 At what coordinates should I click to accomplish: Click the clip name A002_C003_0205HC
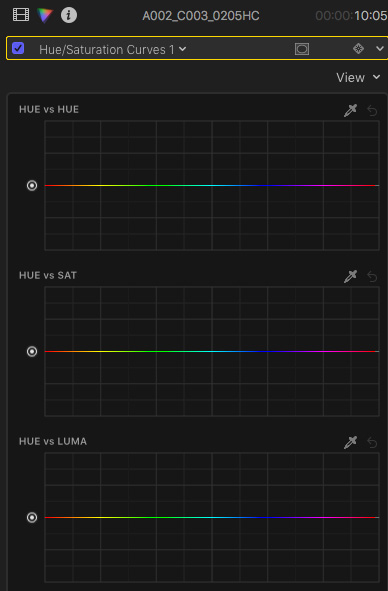[201, 16]
